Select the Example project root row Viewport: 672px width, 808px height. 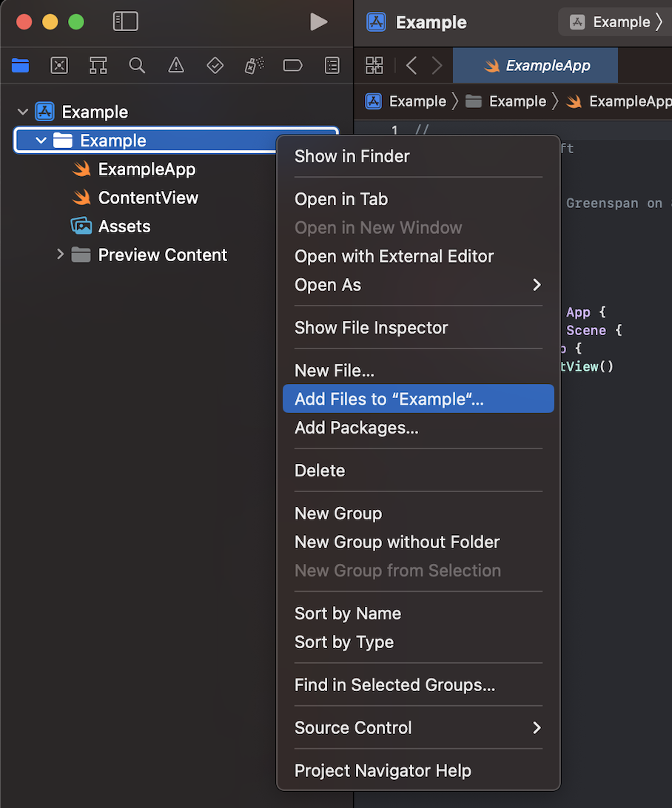coord(81,112)
